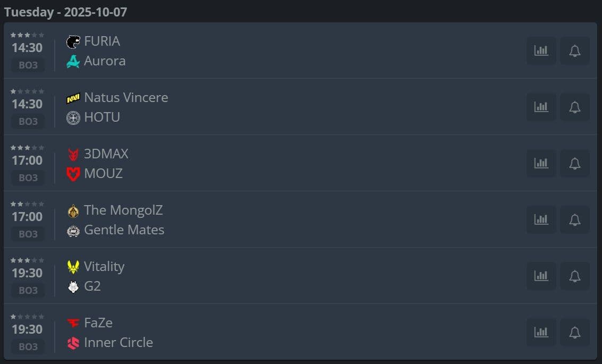The width and height of the screenshot is (602, 364).
Task: Select the MOUZ team name
Action: (x=103, y=174)
